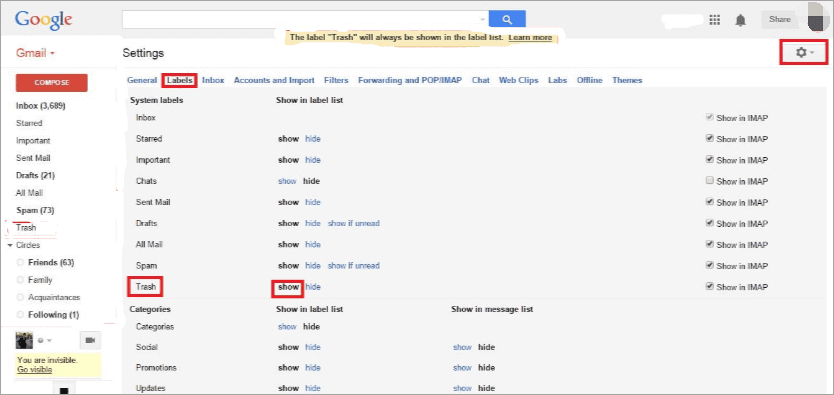Click the Google logo
Viewport: 834px width, 395px height.
coord(44,20)
